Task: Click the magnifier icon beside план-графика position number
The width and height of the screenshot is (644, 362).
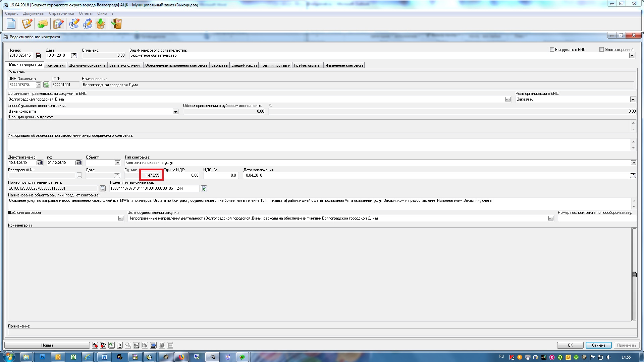Action: [103, 189]
